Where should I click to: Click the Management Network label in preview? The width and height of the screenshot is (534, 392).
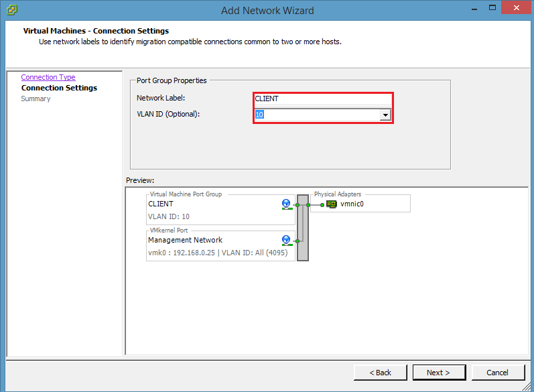[185, 240]
